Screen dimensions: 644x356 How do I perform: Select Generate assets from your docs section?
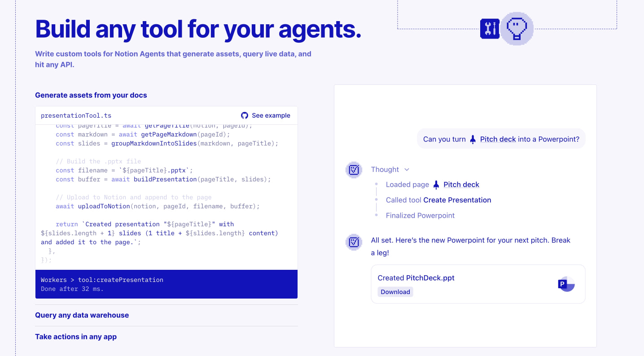[91, 95]
